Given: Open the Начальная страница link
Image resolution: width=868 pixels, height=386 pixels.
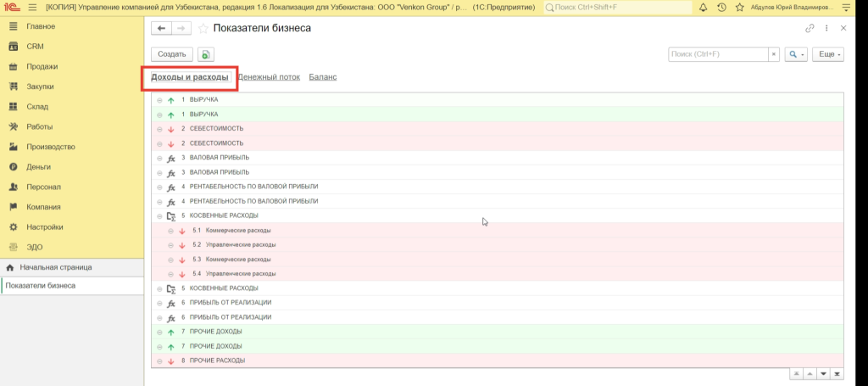Looking at the screenshot, I should tap(56, 267).
